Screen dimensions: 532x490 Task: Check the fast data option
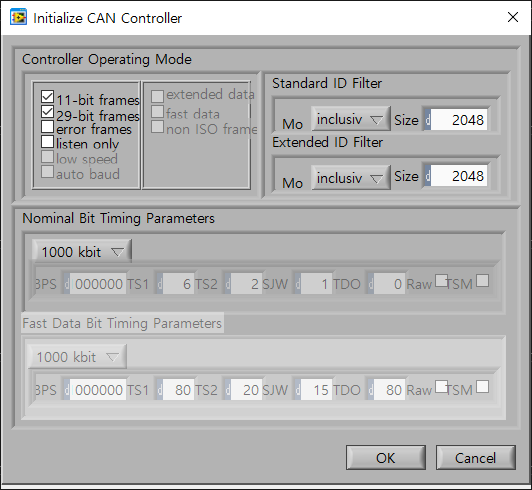pos(157,112)
